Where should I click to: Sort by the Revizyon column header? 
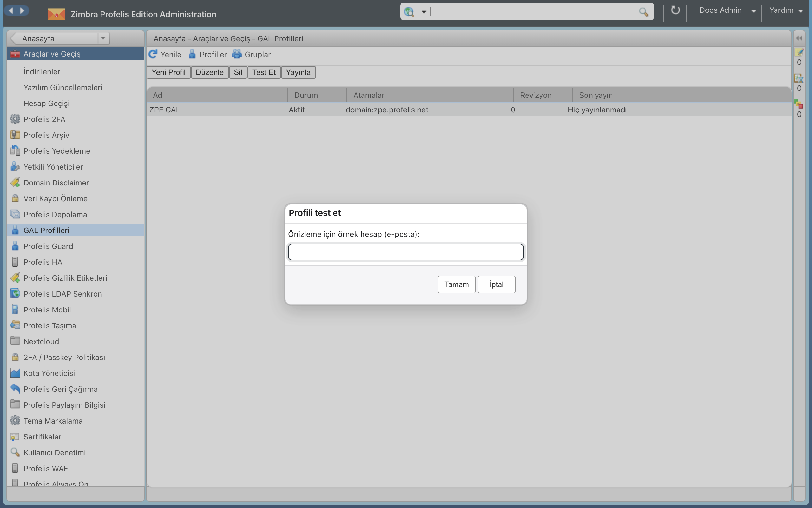point(543,95)
